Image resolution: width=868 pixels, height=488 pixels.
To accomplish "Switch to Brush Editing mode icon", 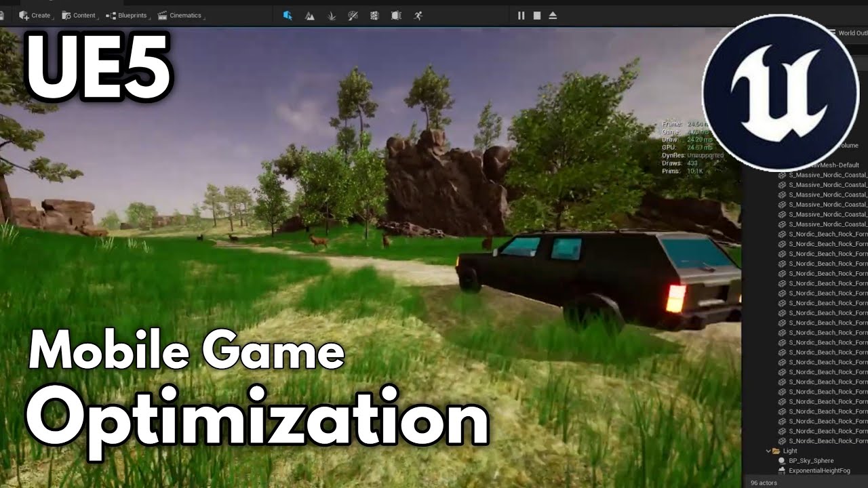I will [x=396, y=15].
